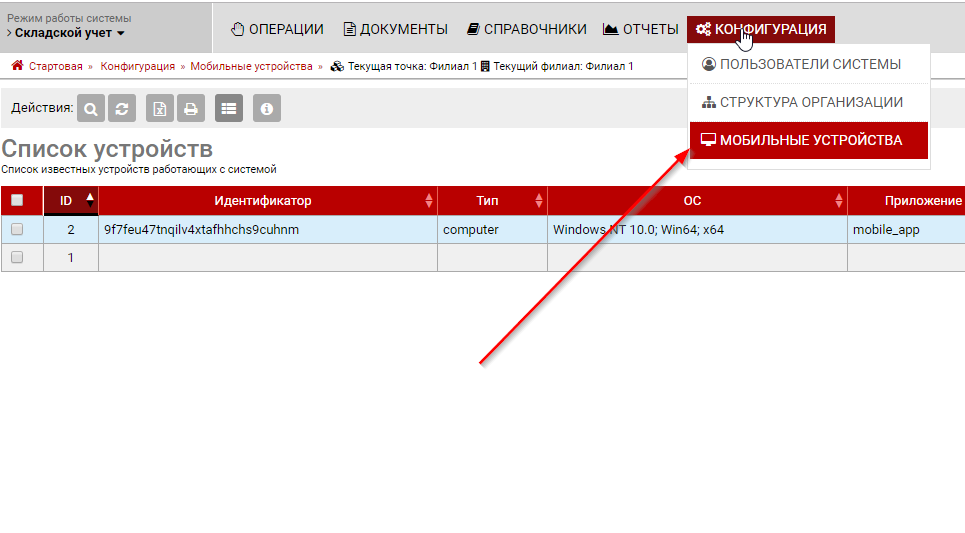965x533 pixels.
Task: Select МОБИЛЬНЫЕ УСТРОЙСТВА from the dropdown menu
Action: (809, 140)
